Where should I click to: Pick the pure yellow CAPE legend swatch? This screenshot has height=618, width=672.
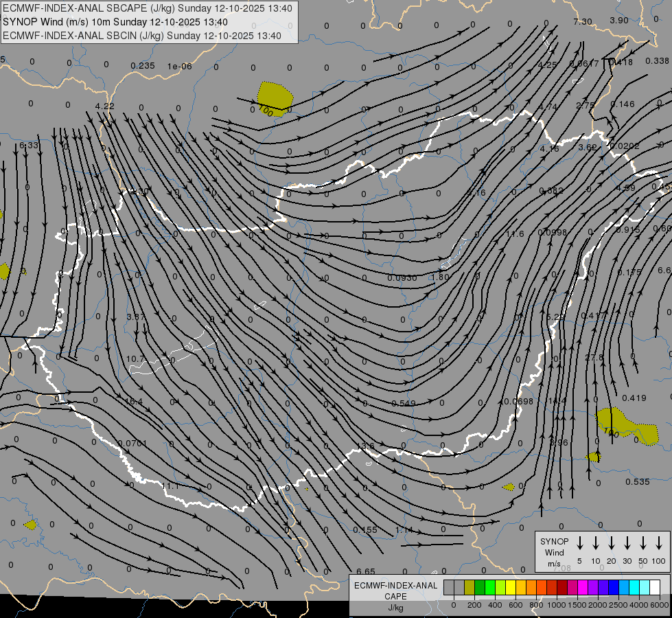[x=511, y=588]
